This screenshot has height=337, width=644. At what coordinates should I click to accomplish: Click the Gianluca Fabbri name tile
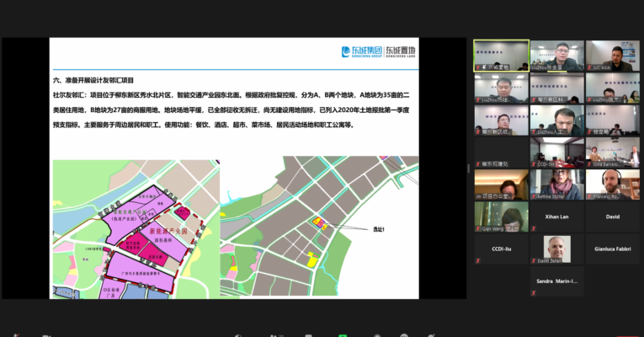coord(612,249)
